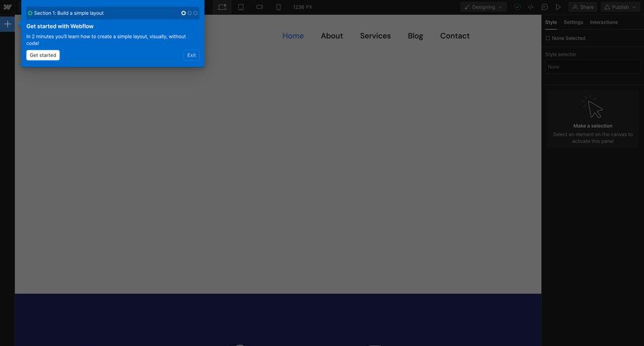
Task: Click the Services nav link on canvas
Action: point(376,36)
